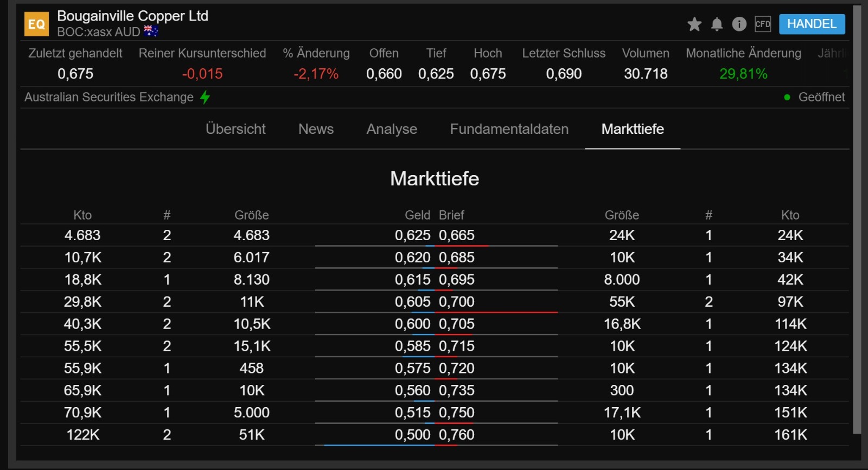Click the bid size 8.130
This screenshot has height=470, width=868.
tap(252, 280)
